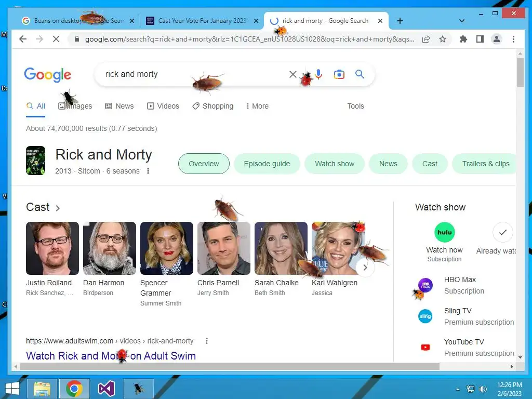
Task: Click the Hulu Watch now icon
Action: coord(445,232)
